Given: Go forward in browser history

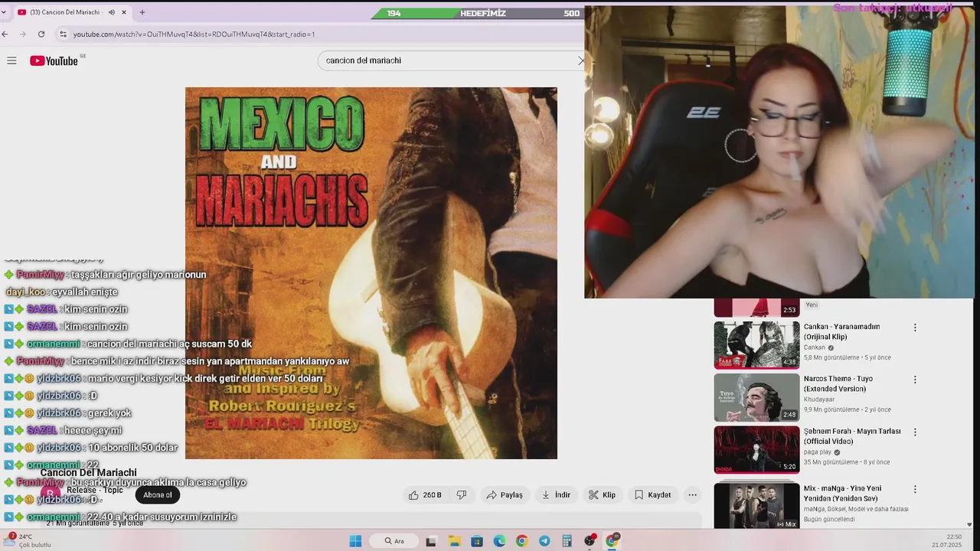Looking at the screenshot, I should (23, 34).
